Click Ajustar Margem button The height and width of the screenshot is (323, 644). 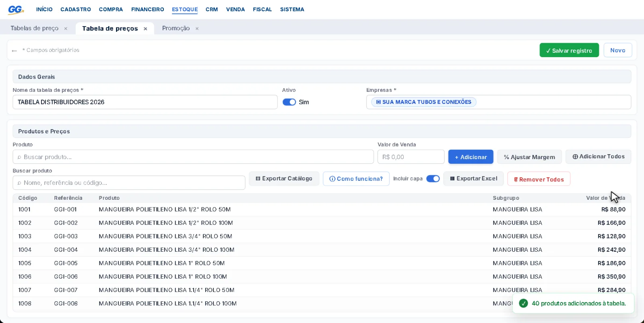tap(529, 157)
